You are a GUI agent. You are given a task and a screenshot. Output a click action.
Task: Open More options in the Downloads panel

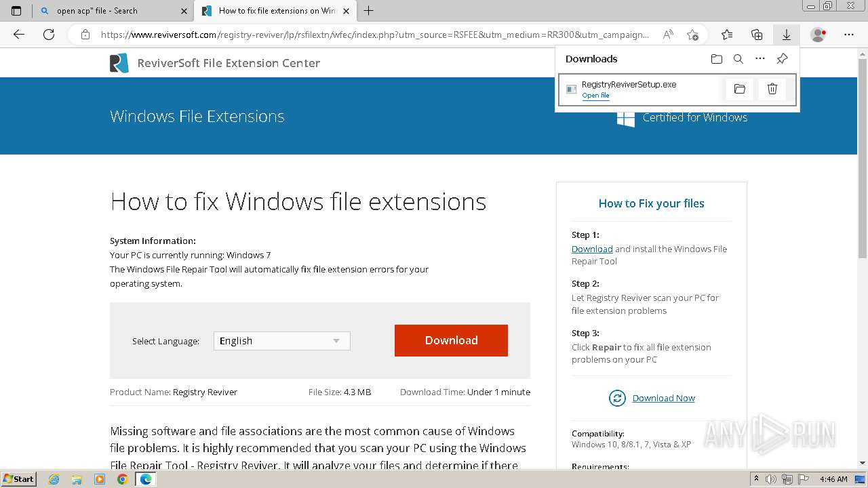[x=760, y=59]
